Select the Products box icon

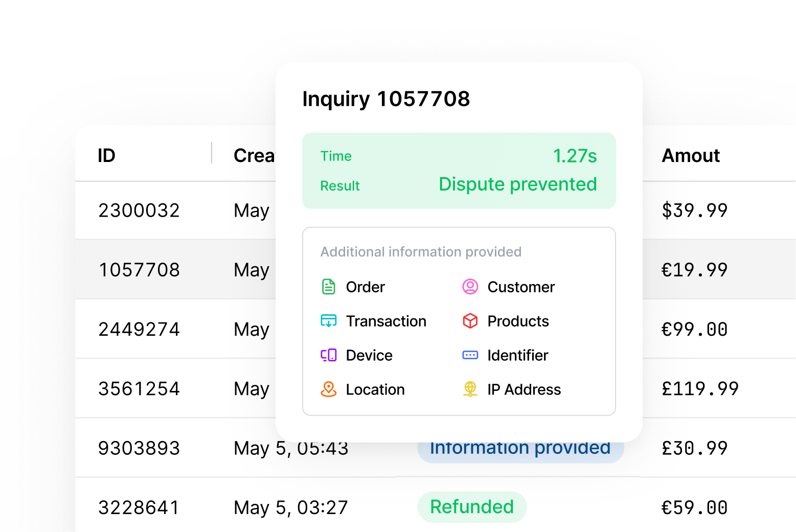(470, 321)
